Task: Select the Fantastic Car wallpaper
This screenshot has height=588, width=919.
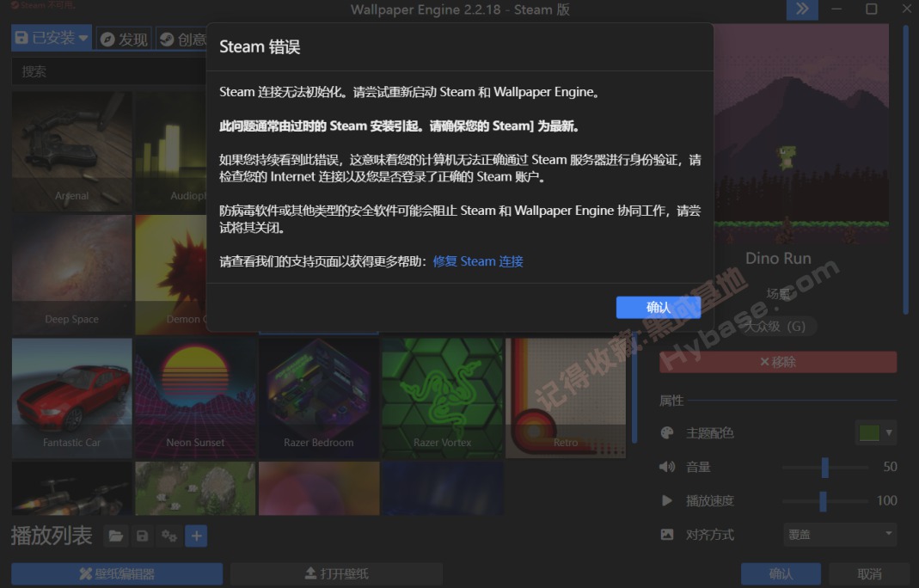Action: tap(71, 398)
